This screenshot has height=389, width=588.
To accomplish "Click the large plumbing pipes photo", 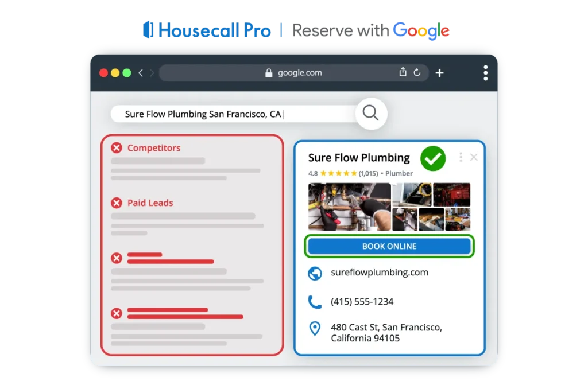I will [x=349, y=207].
